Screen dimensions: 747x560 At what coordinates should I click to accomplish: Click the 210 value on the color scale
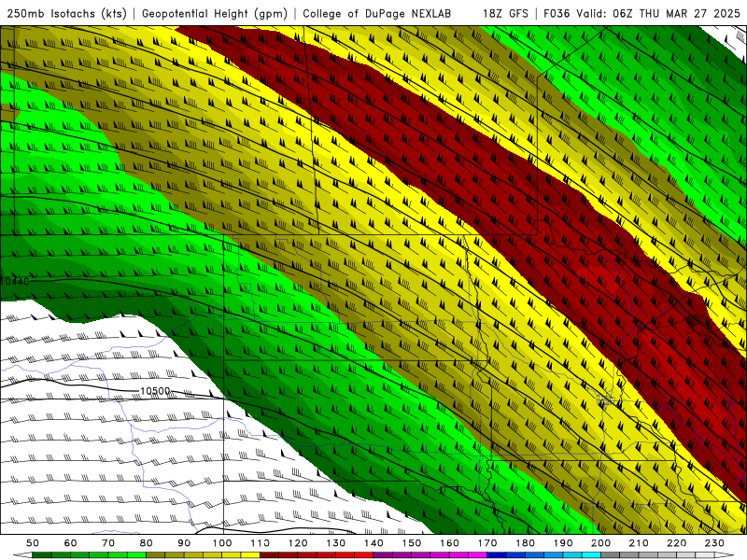639,543
